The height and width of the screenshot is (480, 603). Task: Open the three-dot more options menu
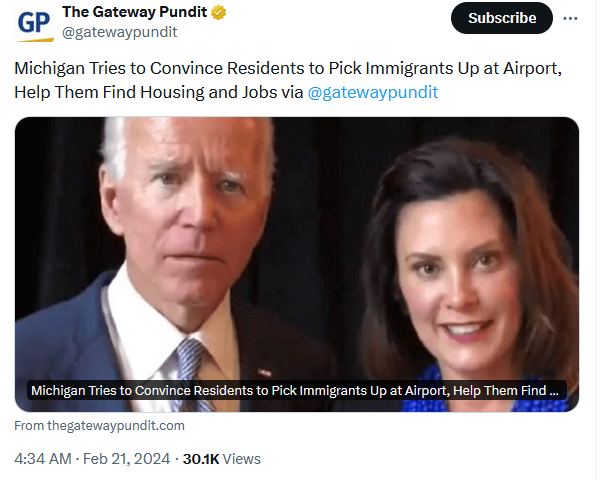pos(570,18)
